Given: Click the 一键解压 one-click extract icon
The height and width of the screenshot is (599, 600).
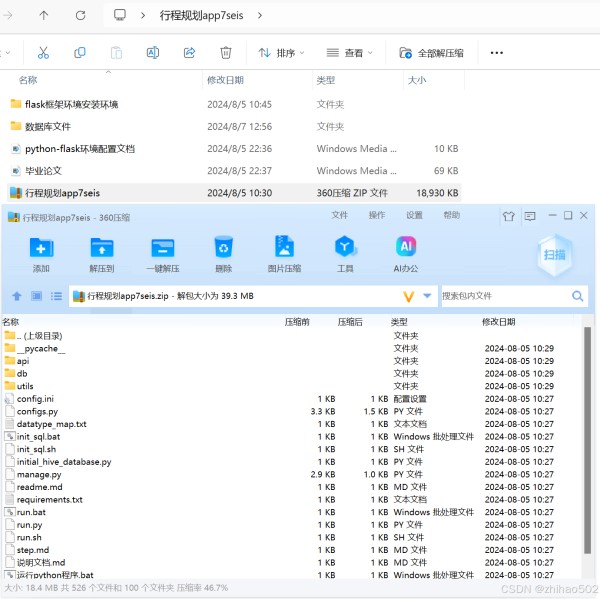Looking at the screenshot, I should pyautogui.click(x=163, y=255).
